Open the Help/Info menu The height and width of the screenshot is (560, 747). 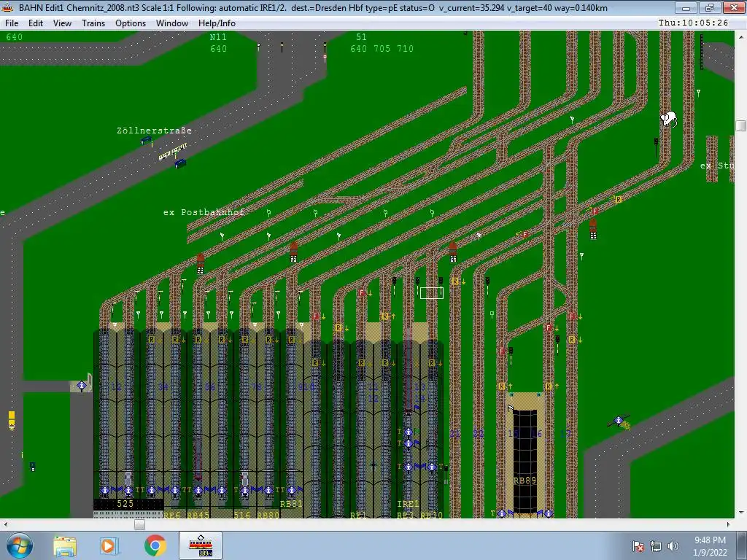point(216,23)
